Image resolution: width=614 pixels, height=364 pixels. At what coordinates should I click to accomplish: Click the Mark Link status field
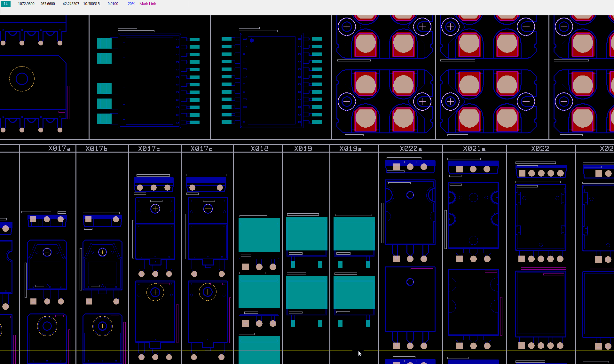pos(163,4)
